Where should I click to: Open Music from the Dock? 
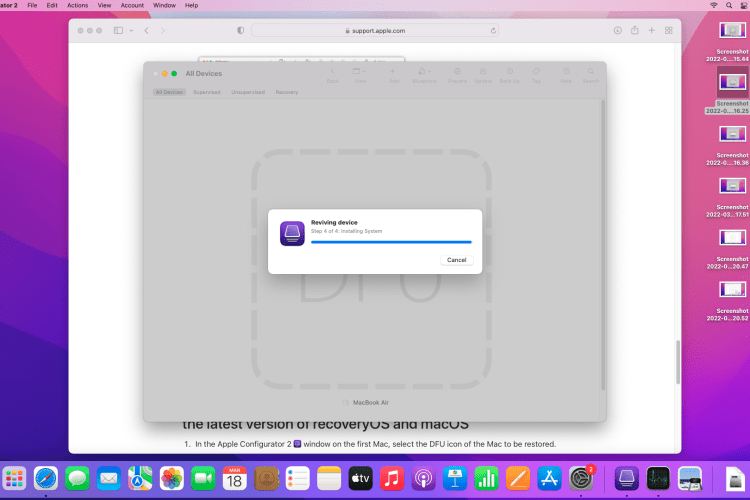392,478
